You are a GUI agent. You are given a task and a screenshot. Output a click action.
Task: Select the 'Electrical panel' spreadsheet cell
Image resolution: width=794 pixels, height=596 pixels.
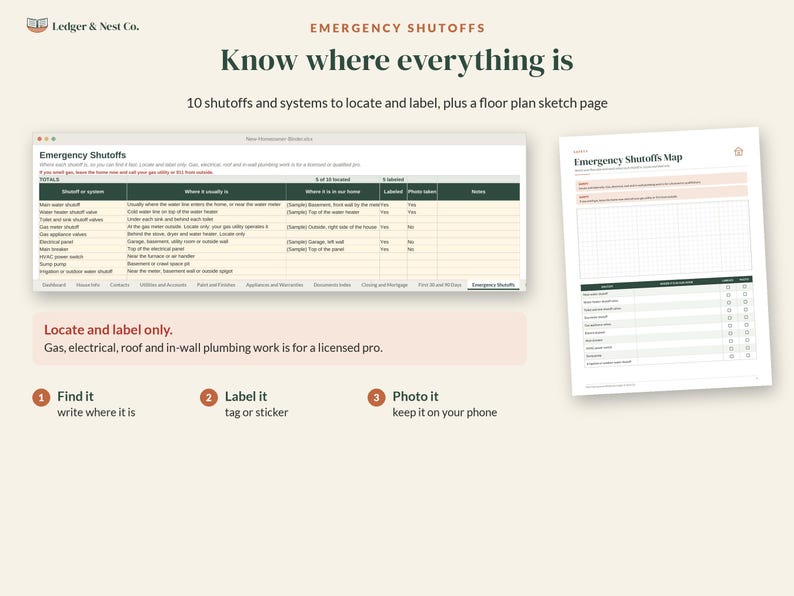point(83,242)
